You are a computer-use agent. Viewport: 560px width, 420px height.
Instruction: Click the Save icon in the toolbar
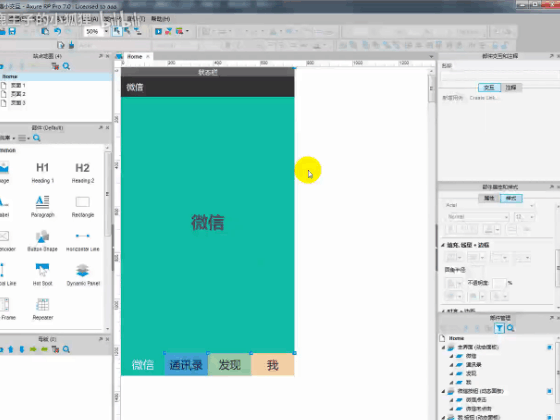(12, 31)
